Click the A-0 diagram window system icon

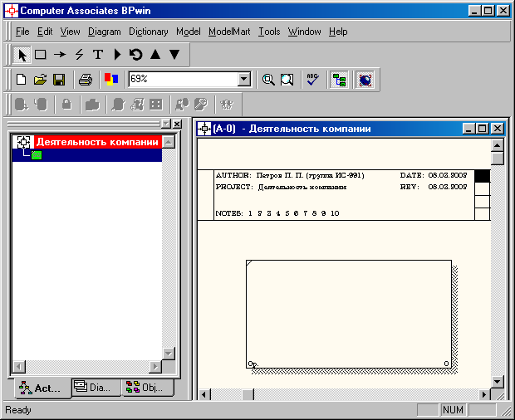[204, 129]
